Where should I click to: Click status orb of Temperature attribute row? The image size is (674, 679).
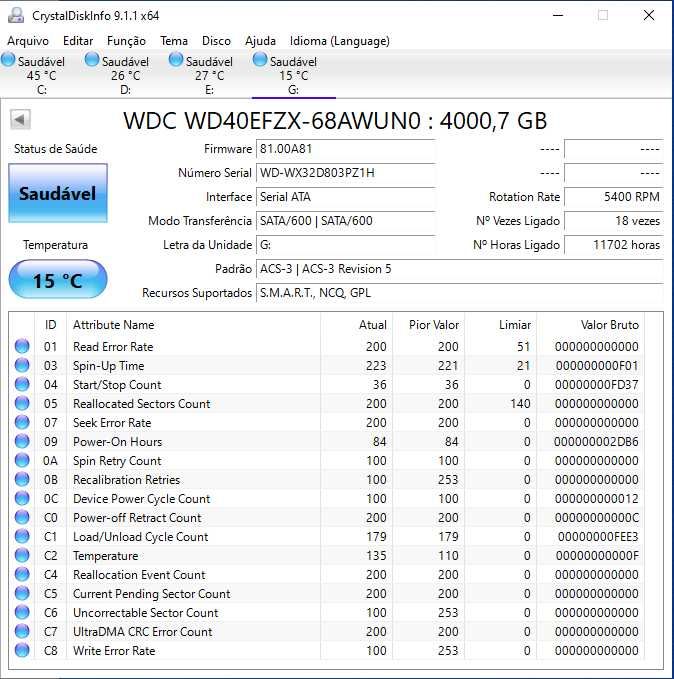tap(22, 556)
